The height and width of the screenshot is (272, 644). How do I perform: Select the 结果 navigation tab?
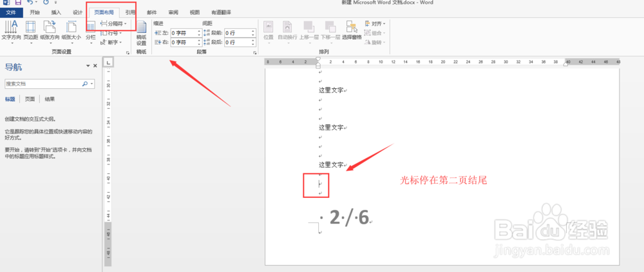(x=50, y=99)
